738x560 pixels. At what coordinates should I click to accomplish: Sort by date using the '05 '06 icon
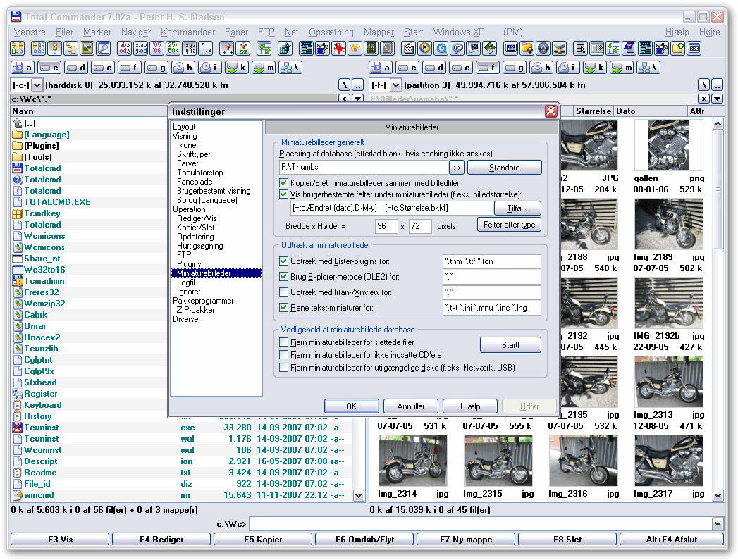pos(156,48)
